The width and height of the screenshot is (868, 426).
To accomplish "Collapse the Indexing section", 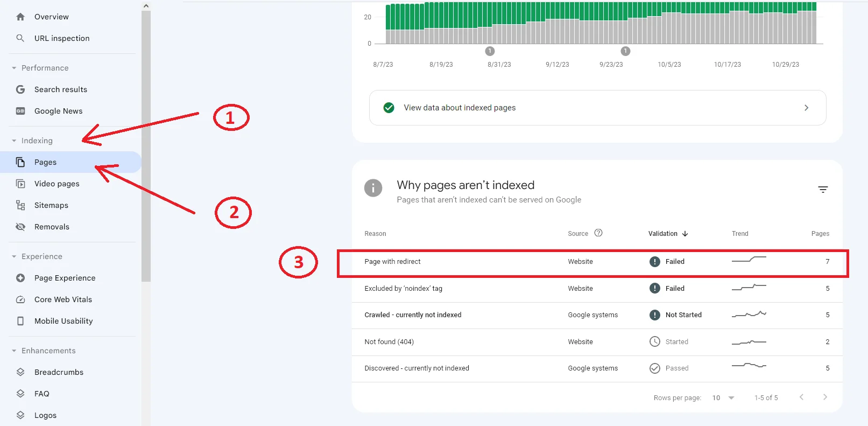I will 14,141.
